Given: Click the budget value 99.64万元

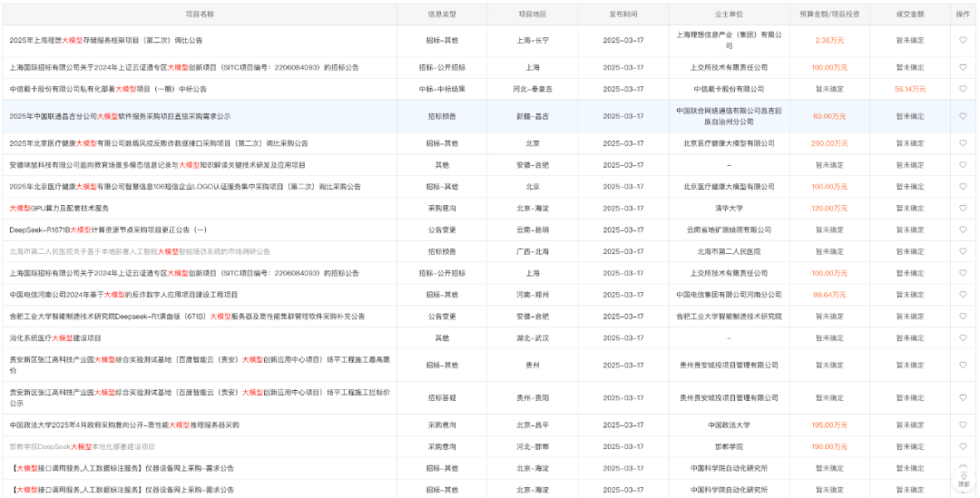Looking at the screenshot, I should coord(829,294).
